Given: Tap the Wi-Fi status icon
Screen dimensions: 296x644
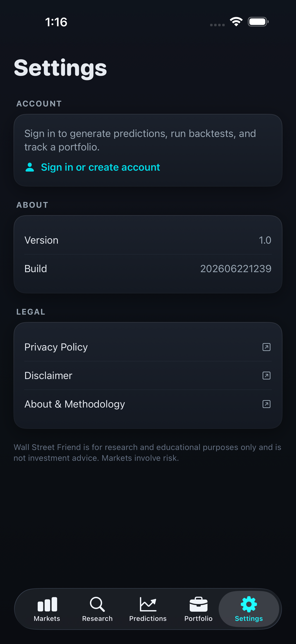Looking at the screenshot, I should [x=236, y=22].
